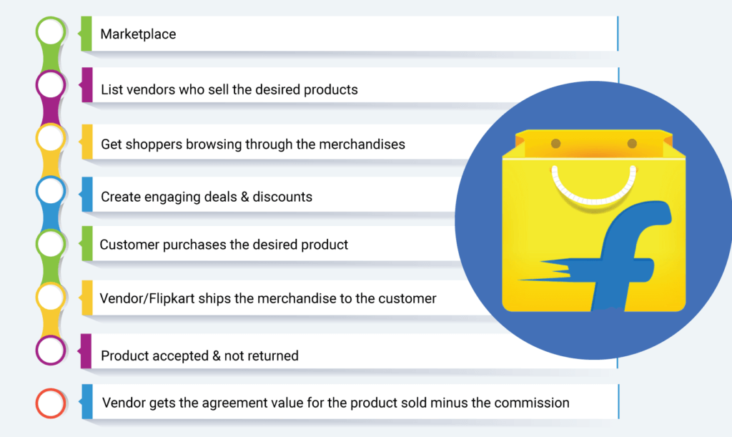732x437 pixels.
Task: Click purple circle beside "Product accepted" row
Action: click(51, 350)
